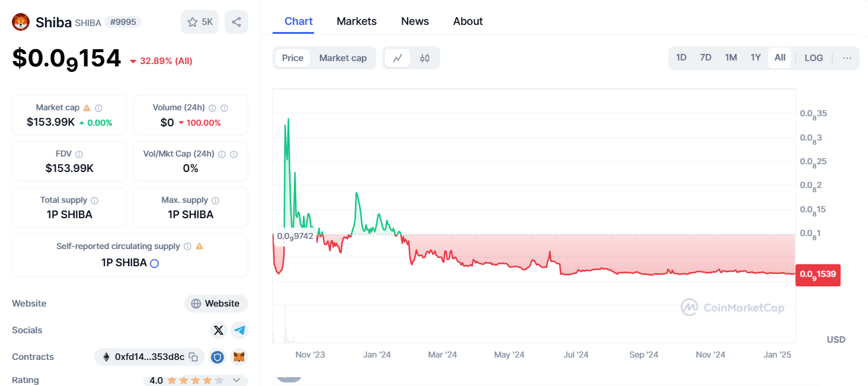This screenshot has width=868, height=386.
Task: Select Market cap chart mode
Action: [343, 58]
